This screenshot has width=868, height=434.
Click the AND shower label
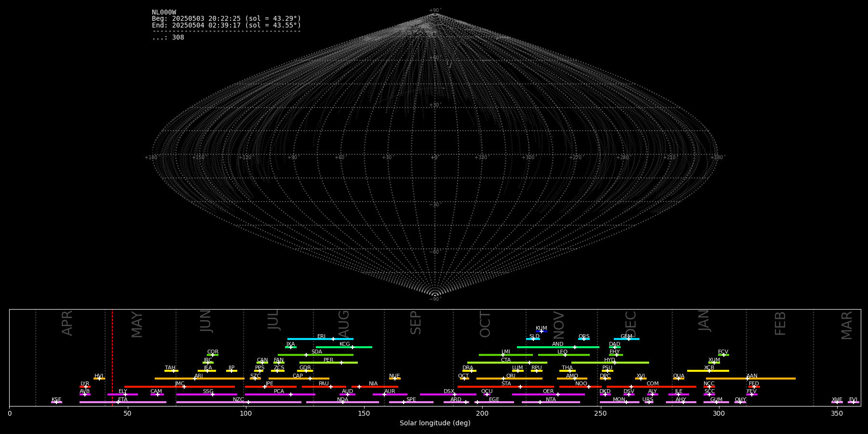(558, 344)
